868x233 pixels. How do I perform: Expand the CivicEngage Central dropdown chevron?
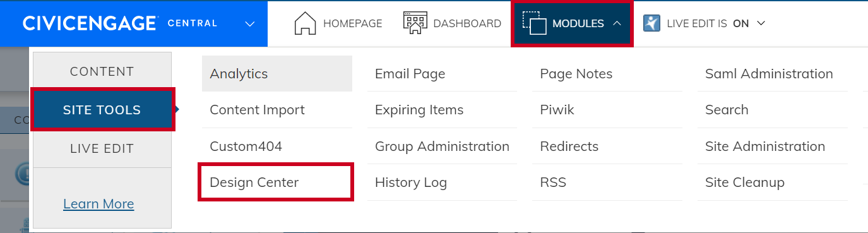coord(250,24)
